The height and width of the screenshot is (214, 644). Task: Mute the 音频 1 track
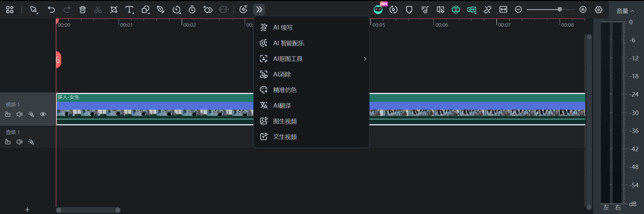point(20,142)
